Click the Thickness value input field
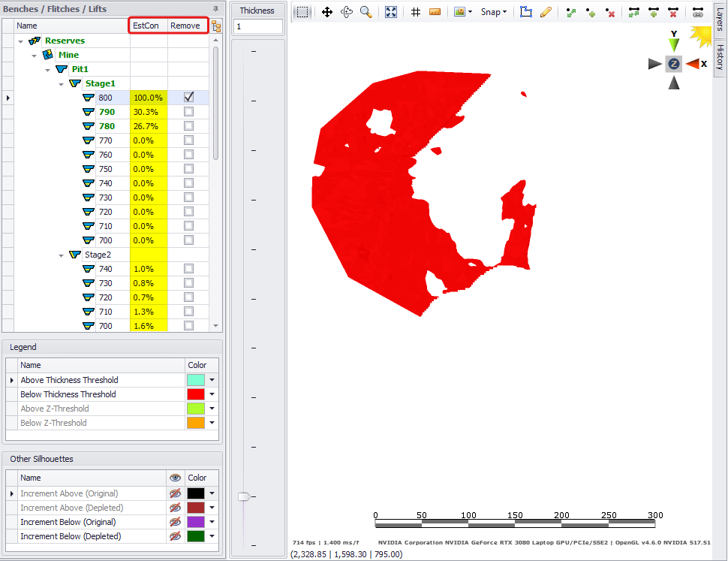Viewport: 728px width, 561px height. (x=257, y=26)
